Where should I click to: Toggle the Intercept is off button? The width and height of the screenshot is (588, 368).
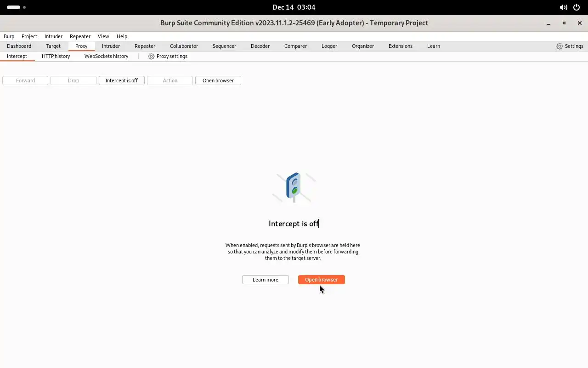(122, 80)
